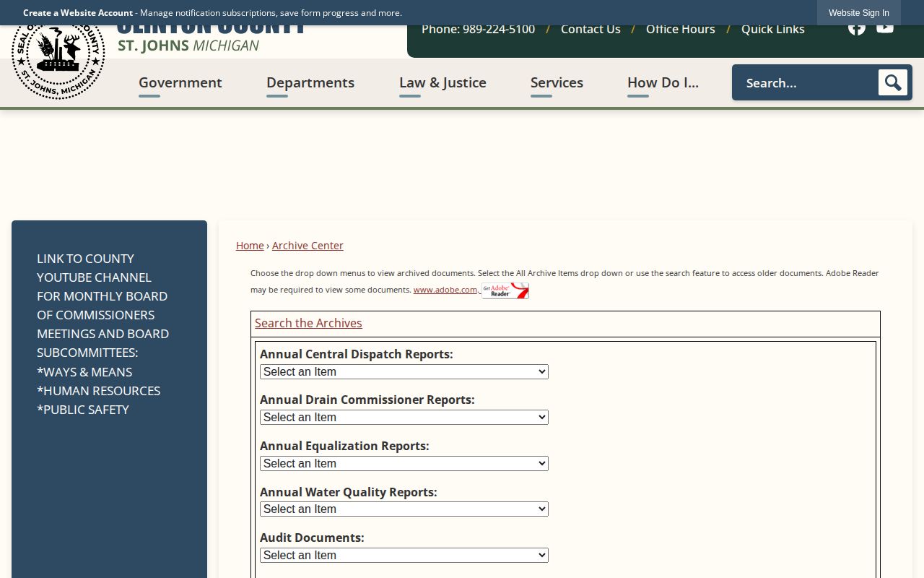Image resolution: width=924 pixels, height=578 pixels.
Task: Open the Services menu
Action: point(557,82)
